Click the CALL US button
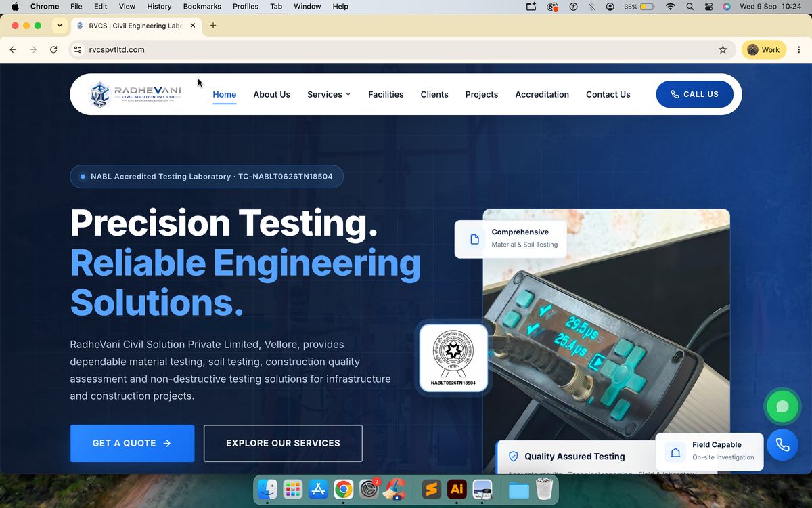812x508 pixels. pos(695,94)
